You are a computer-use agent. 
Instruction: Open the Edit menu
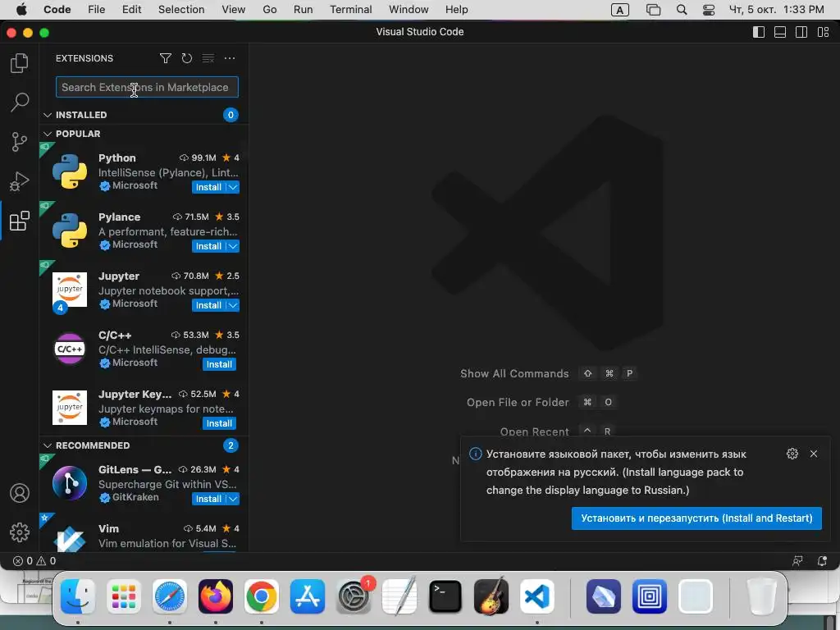coord(131,10)
